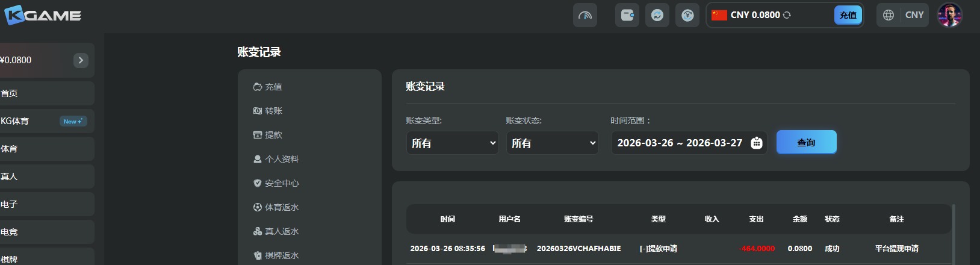Open 个人资料 in account menu

pos(282,159)
